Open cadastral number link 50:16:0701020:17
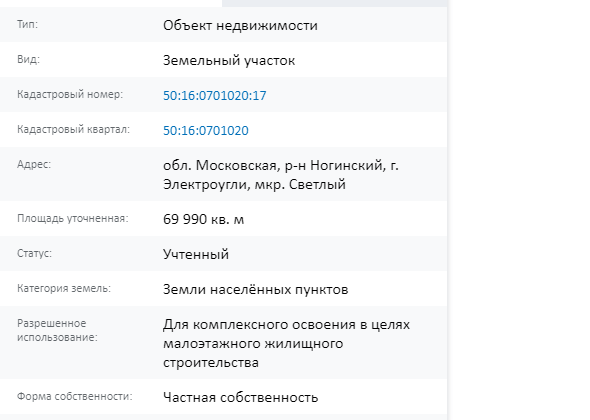Screen dimensions: 590x420 tap(214, 96)
